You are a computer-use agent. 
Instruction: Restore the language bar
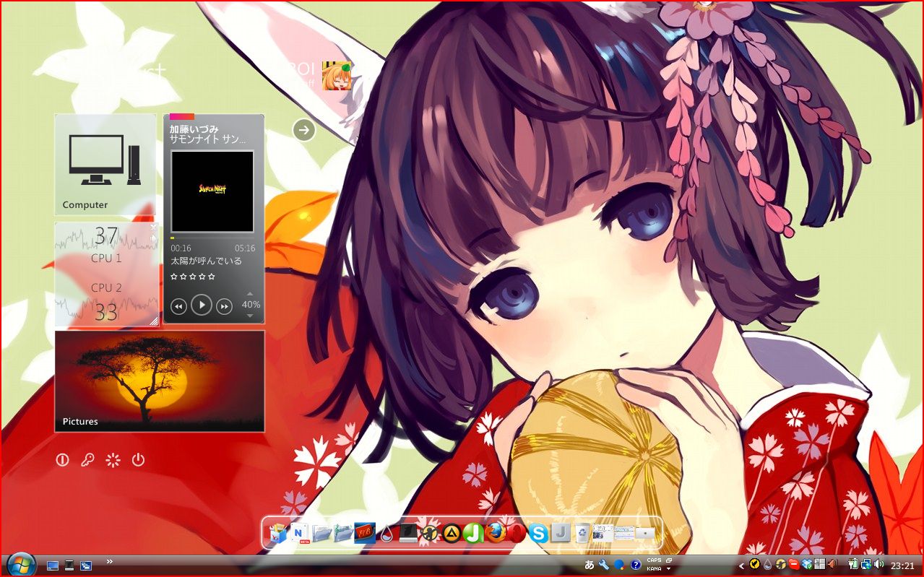point(669,560)
